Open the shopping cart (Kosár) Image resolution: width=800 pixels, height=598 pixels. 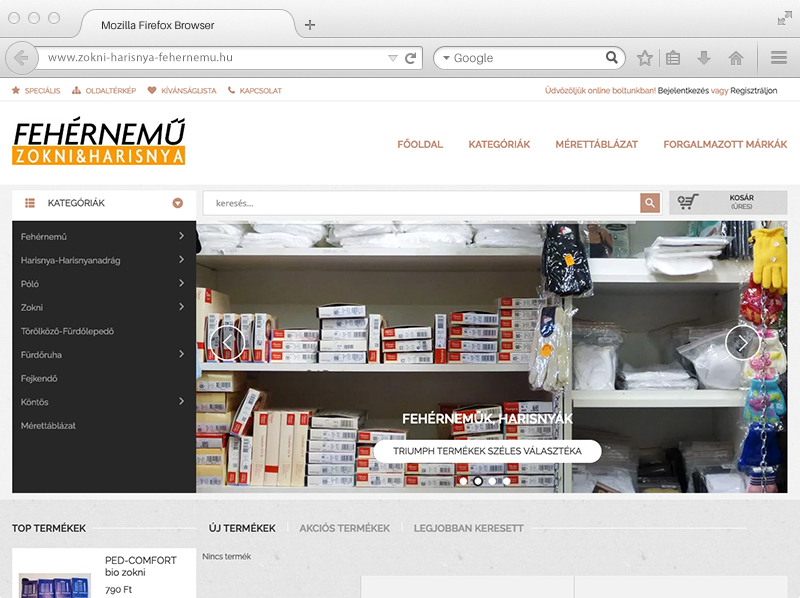727,203
